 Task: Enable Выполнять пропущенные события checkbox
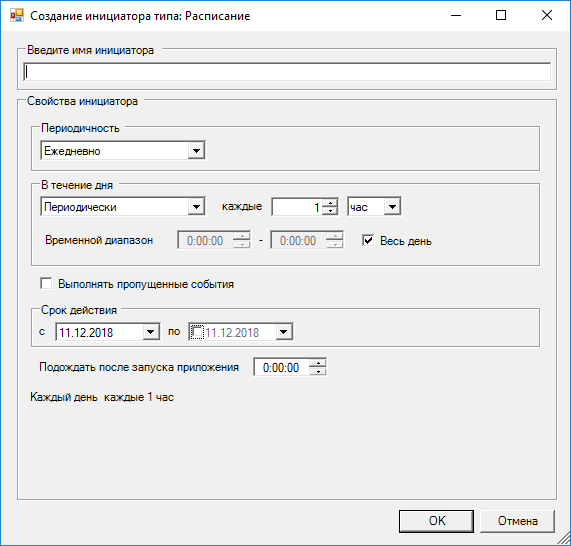(46, 283)
